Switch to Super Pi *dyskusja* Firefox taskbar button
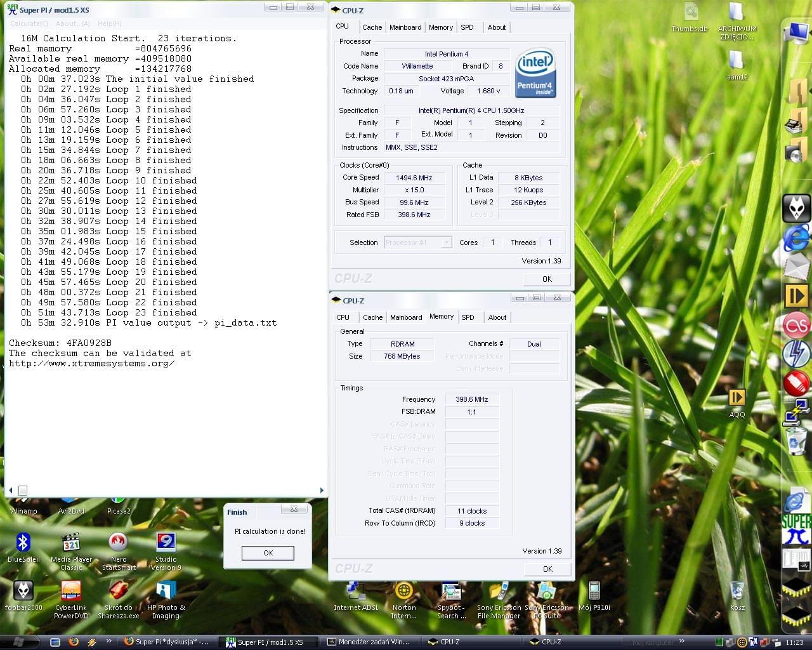 167,642
